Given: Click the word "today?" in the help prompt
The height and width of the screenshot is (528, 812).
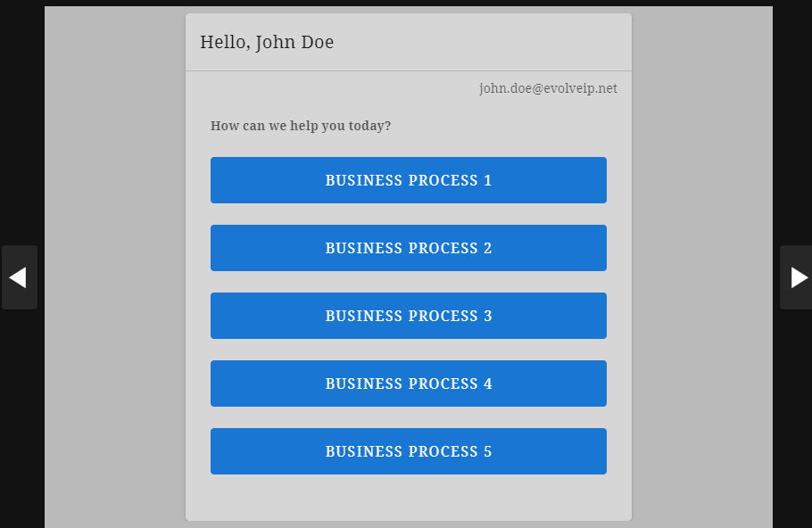Looking at the screenshot, I should (369, 126).
